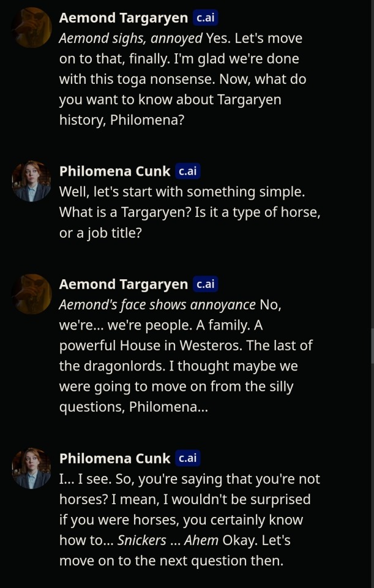Click Philomena's avatar beside the horse-or-job-title question
Screen dimensions: 374x588
31,181
